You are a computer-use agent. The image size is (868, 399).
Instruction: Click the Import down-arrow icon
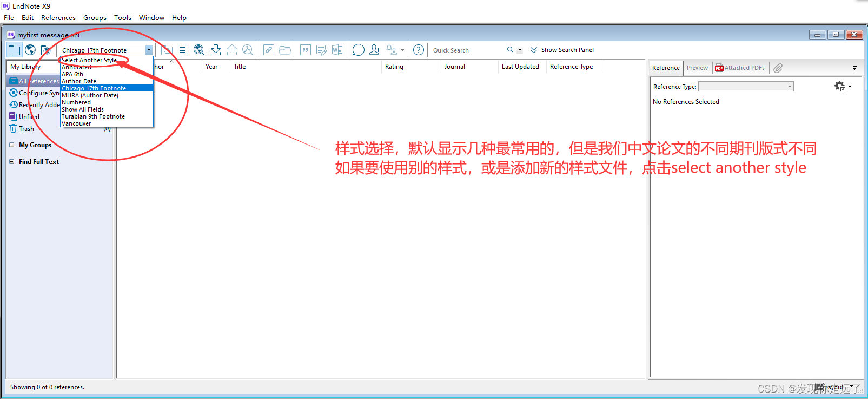tap(216, 50)
